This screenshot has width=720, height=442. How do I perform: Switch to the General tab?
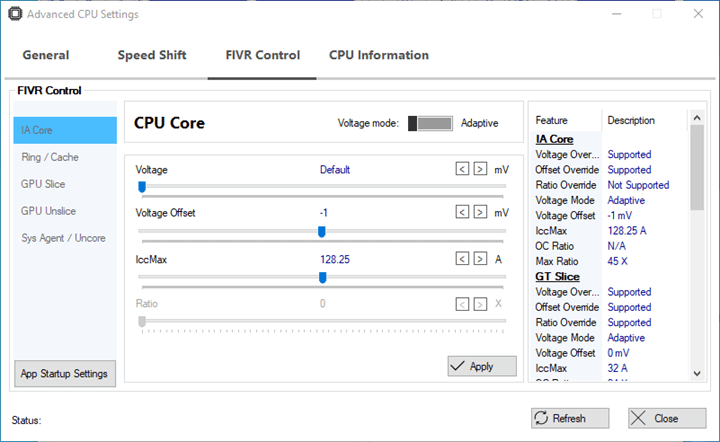tap(46, 55)
